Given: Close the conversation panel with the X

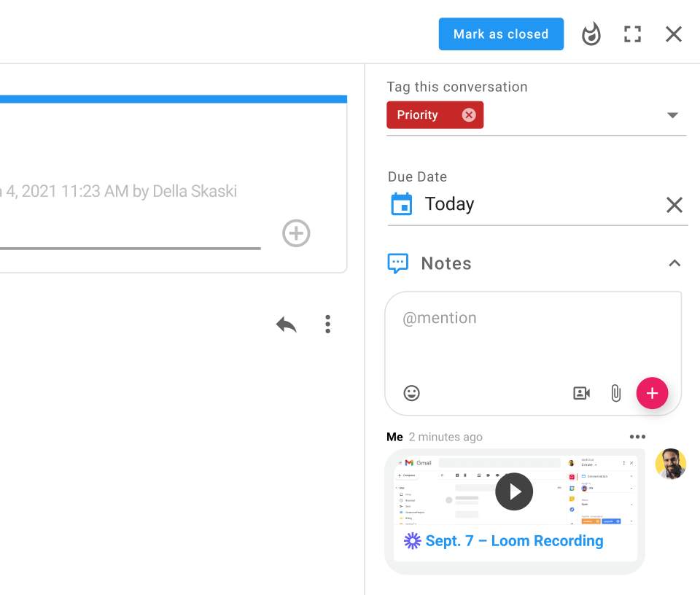Looking at the screenshot, I should (x=673, y=34).
